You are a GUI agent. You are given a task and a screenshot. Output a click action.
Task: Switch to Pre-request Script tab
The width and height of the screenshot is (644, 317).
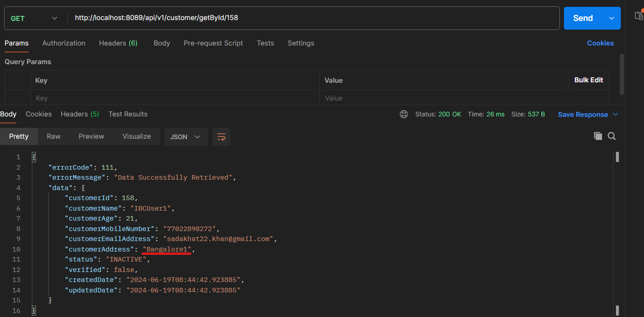coord(213,43)
